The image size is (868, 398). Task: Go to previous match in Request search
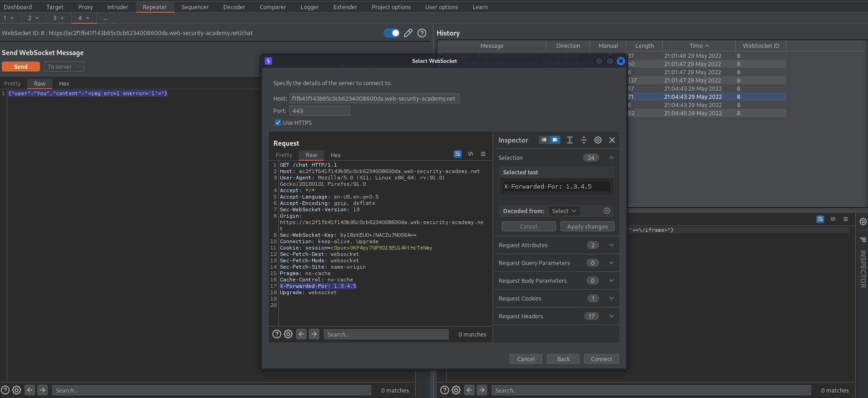[301, 334]
